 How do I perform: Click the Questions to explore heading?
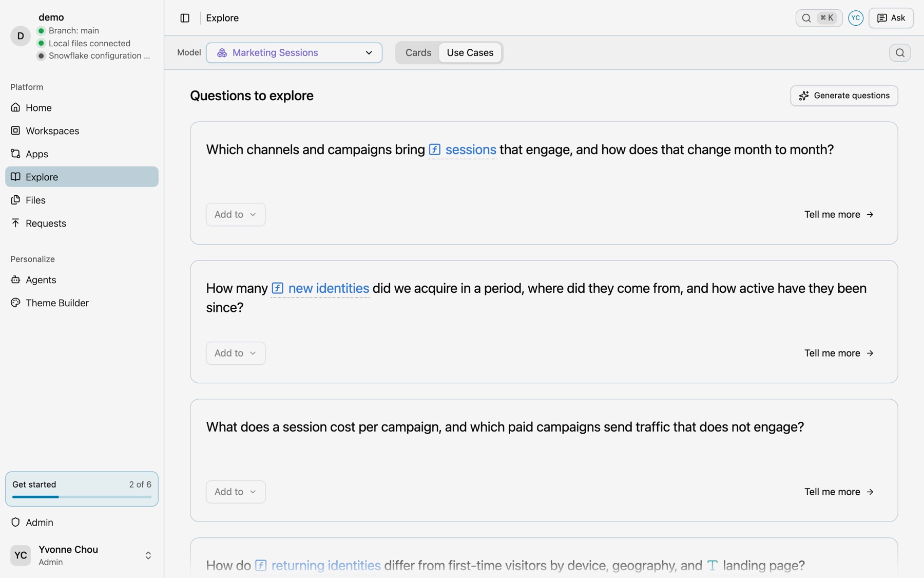click(252, 96)
